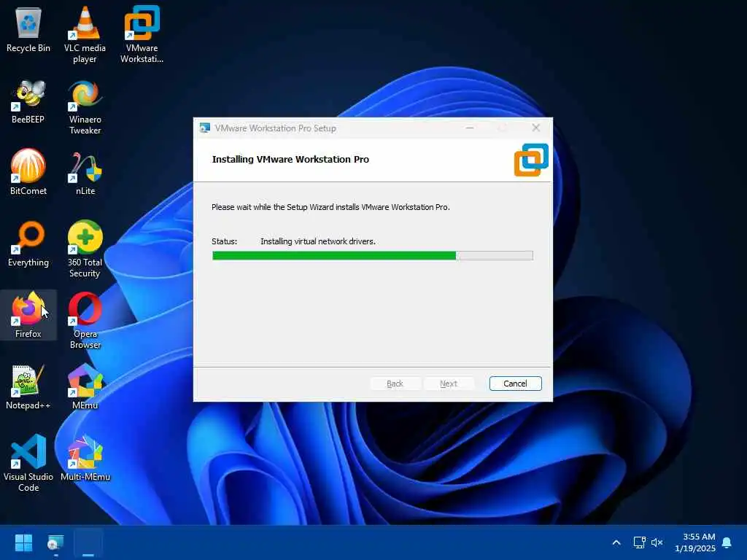This screenshot has height=560, width=747.
Task: Close the VMware Workstation Pro Setup window
Action: point(536,128)
